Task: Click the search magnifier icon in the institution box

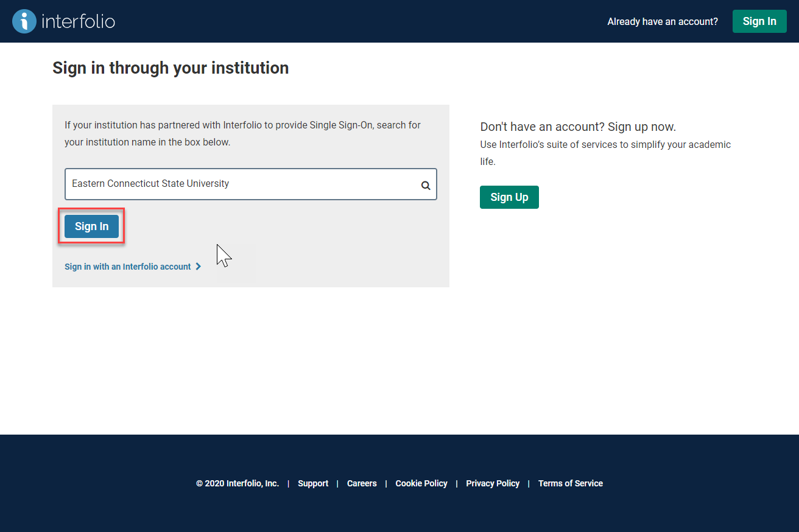Action: (426, 186)
